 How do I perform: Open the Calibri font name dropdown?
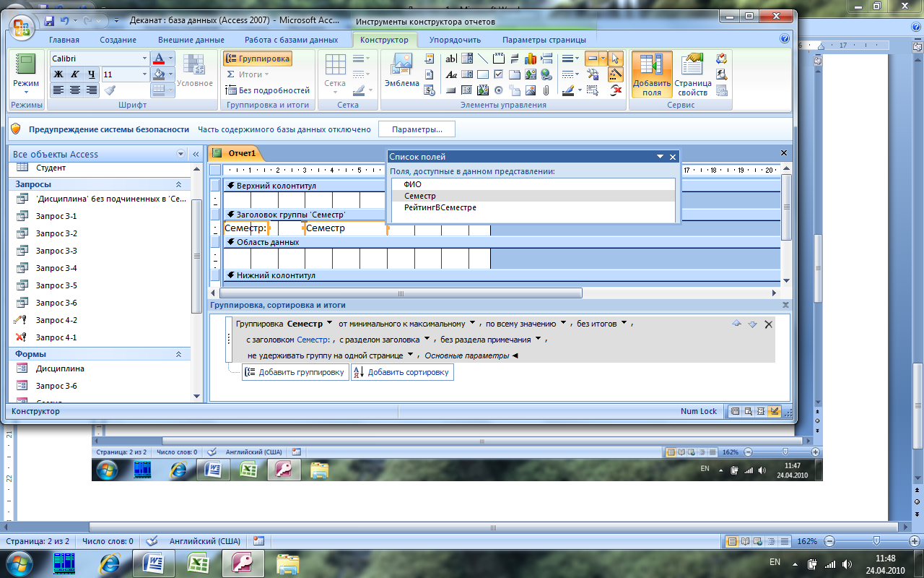pyautogui.click(x=144, y=59)
